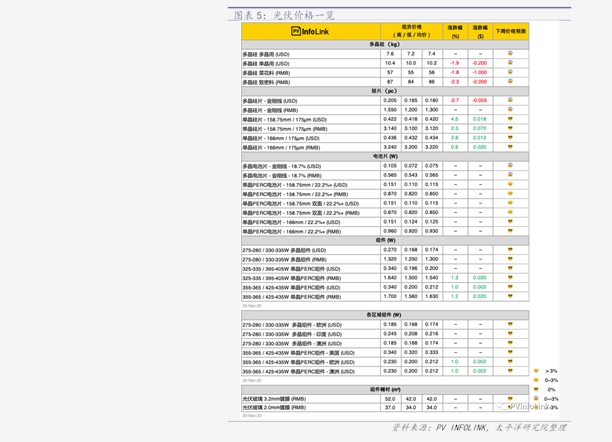Click the spot price (high / low / average) column header
The height and width of the screenshot is (442, 612).
click(411, 31)
